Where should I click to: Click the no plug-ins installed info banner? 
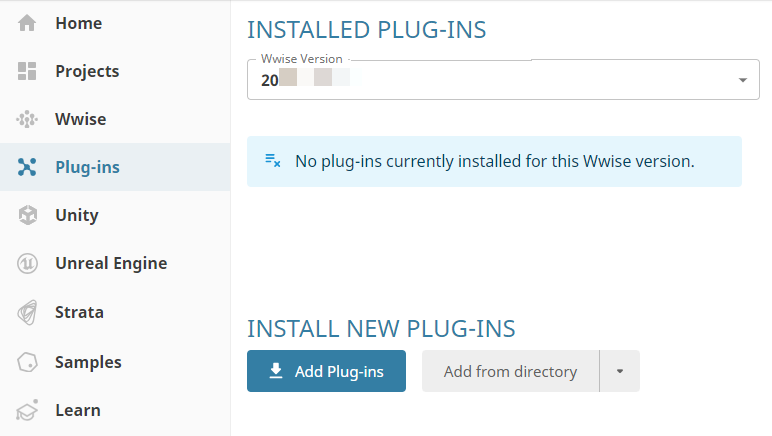click(x=494, y=161)
